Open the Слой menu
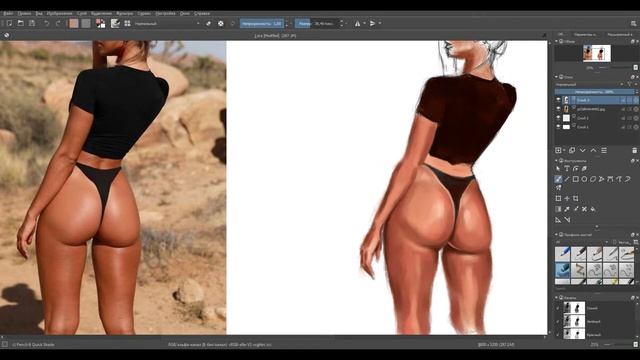This screenshot has height=360, width=640. pos(82,13)
